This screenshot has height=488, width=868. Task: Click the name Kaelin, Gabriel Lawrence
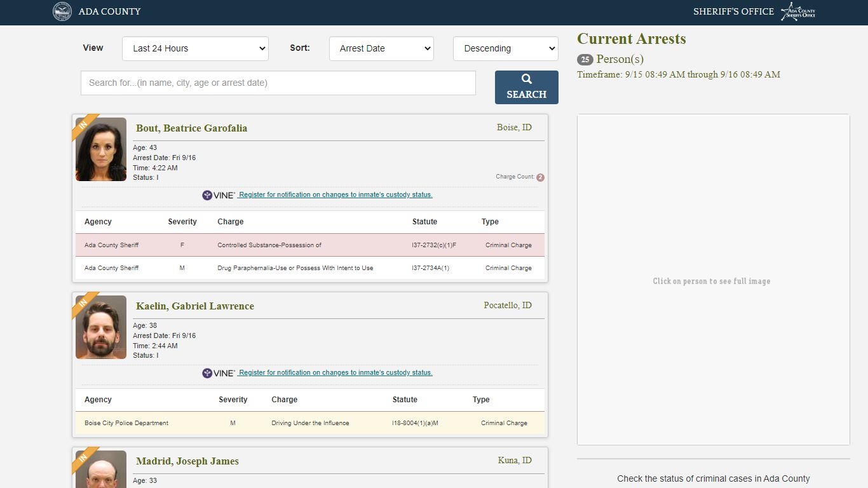click(195, 306)
